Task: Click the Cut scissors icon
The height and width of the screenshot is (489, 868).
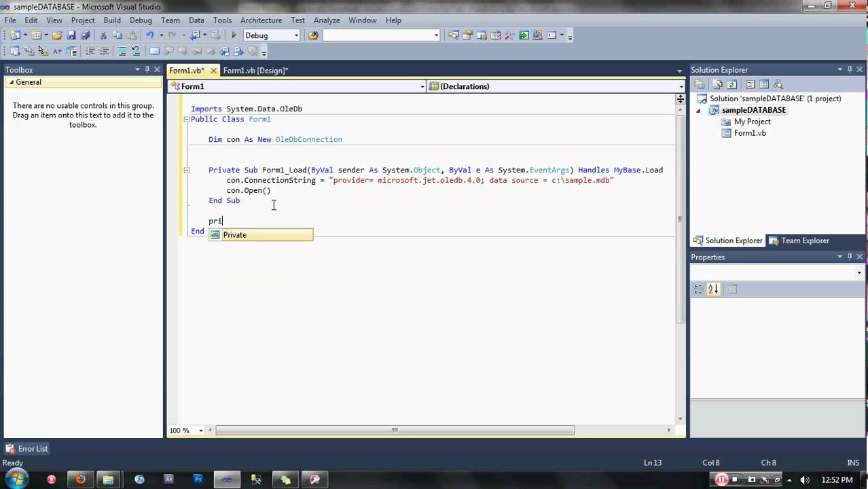Action: point(103,35)
